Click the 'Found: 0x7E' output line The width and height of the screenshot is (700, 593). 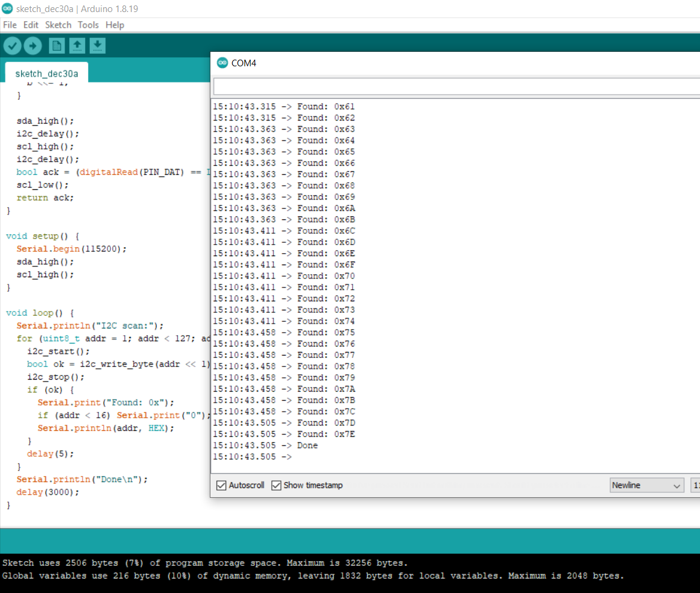(326, 434)
